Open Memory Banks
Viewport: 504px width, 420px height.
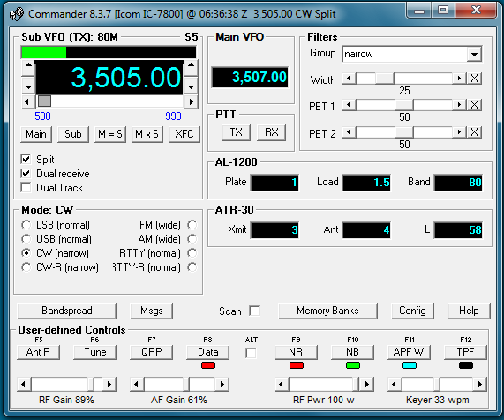tap(327, 311)
